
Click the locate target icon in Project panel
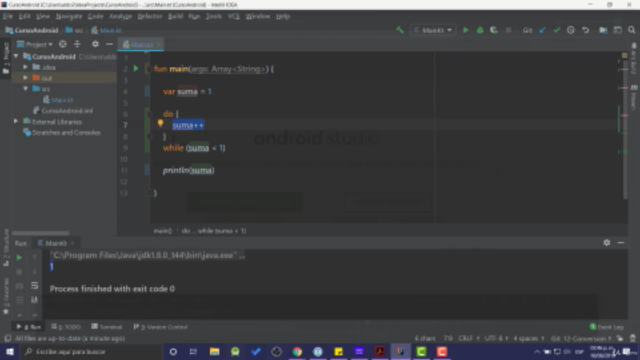62,44
